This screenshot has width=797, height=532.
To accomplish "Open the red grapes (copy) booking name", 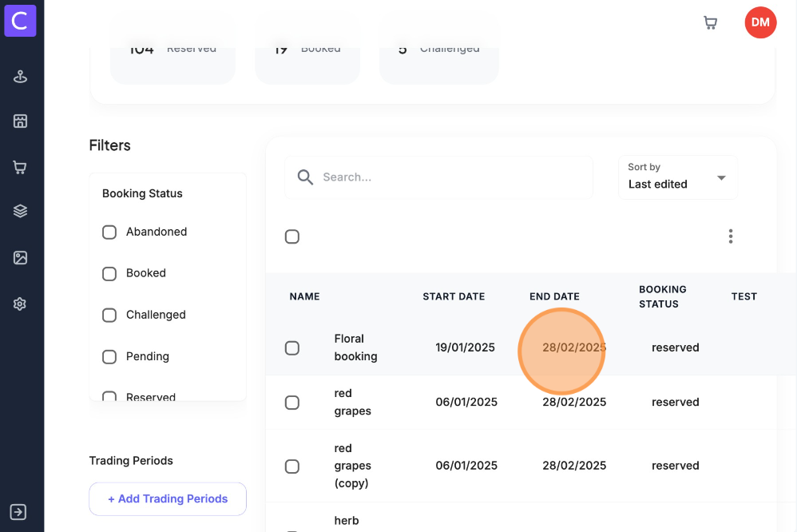I will [x=353, y=466].
